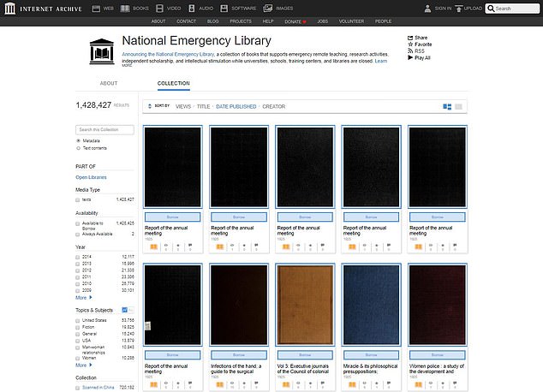
Task: Open the blue Miracle & its philosophical cover
Action: [371, 305]
